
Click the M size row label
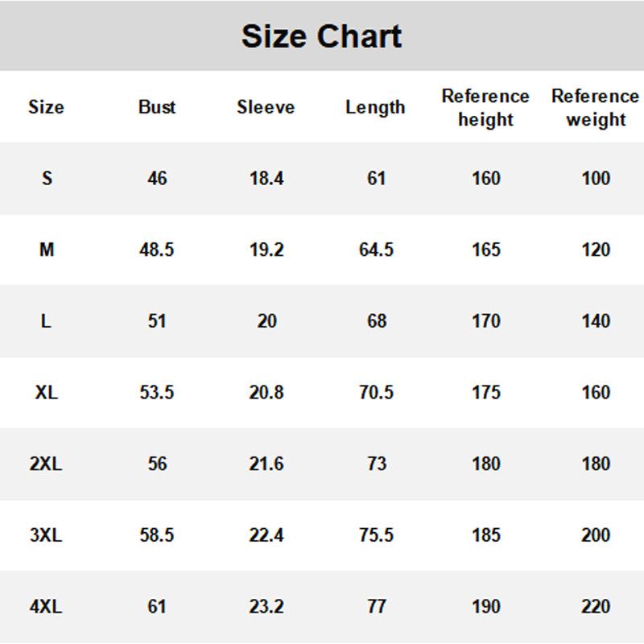click(47, 250)
